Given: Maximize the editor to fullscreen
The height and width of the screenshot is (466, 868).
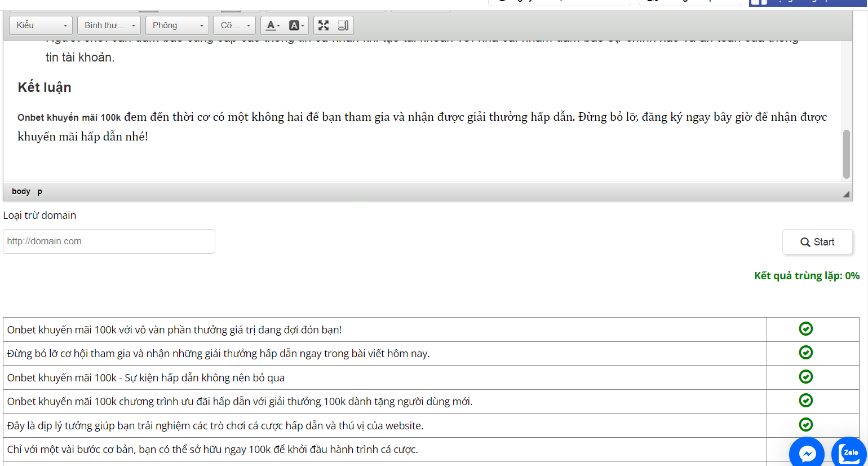Looking at the screenshot, I should point(324,25).
